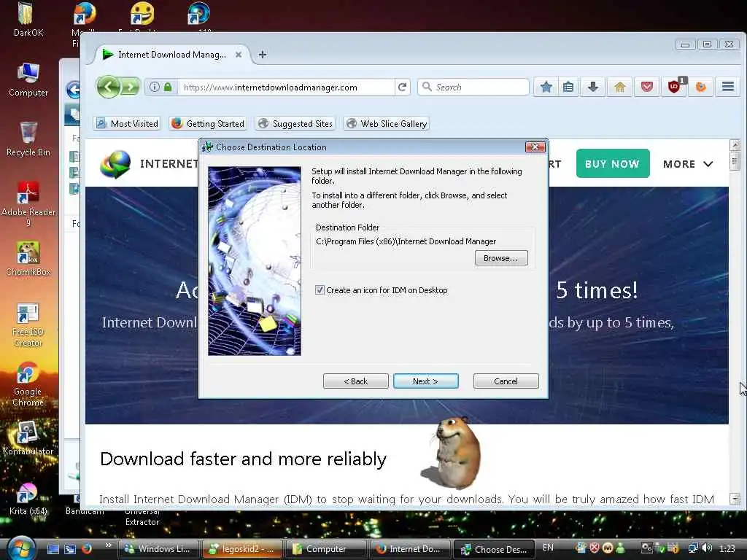Click the green user figure tray icon

coord(620,548)
